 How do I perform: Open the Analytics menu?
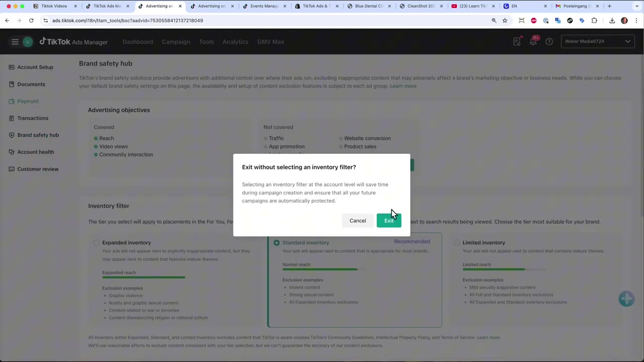(x=235, y=42)
